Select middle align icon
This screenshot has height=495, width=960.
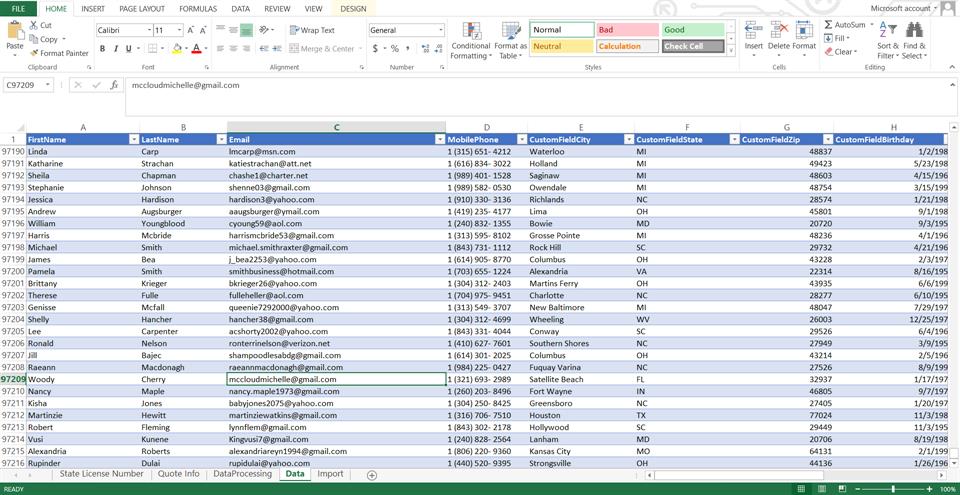point(233,30)
